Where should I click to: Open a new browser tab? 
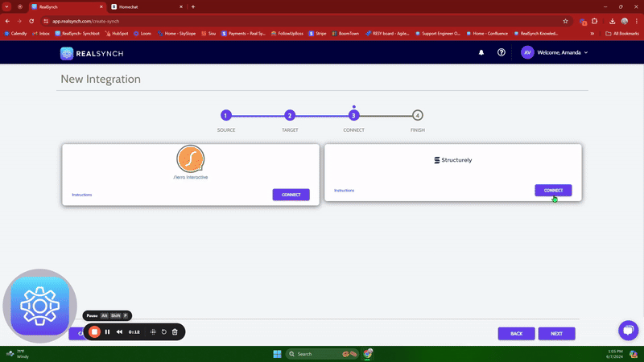coord(193,6)
